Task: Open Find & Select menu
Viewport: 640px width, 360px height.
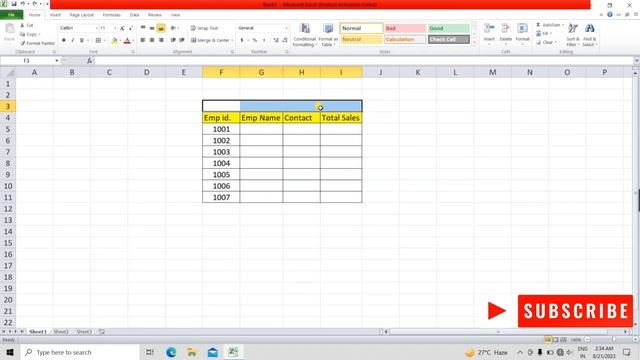Action: [x=589, y=35]
